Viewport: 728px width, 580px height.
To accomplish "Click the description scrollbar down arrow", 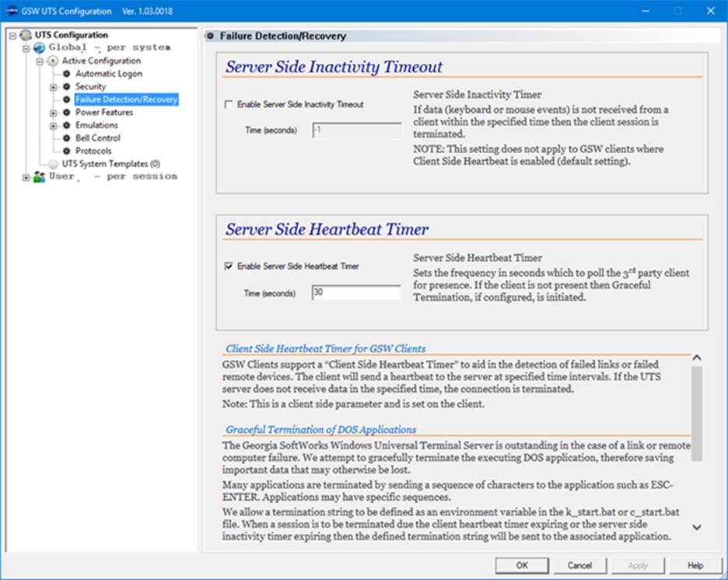I will pos(696,527).
